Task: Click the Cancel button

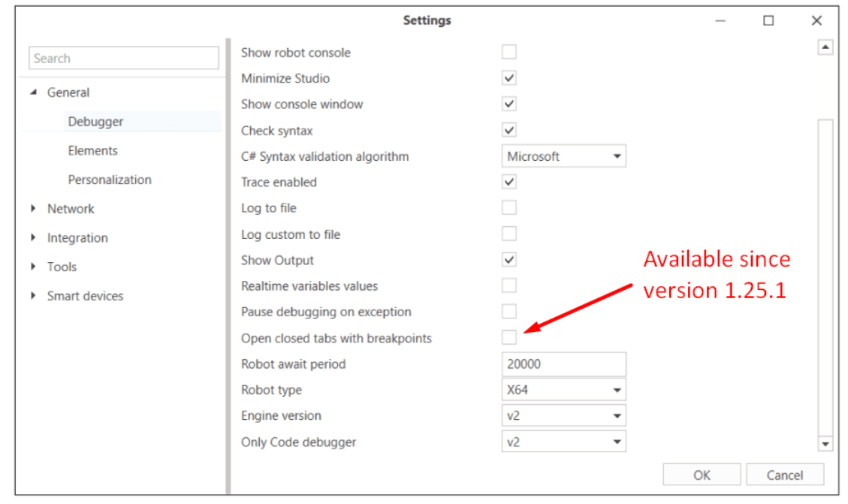Action: click(784, 475)
